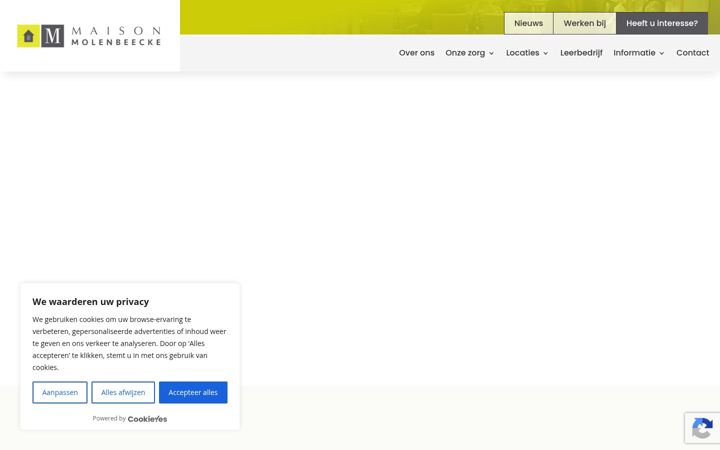The image size is (720, 450).
Task: Click the We waarderen uw privacy heading
Action: 90,302
